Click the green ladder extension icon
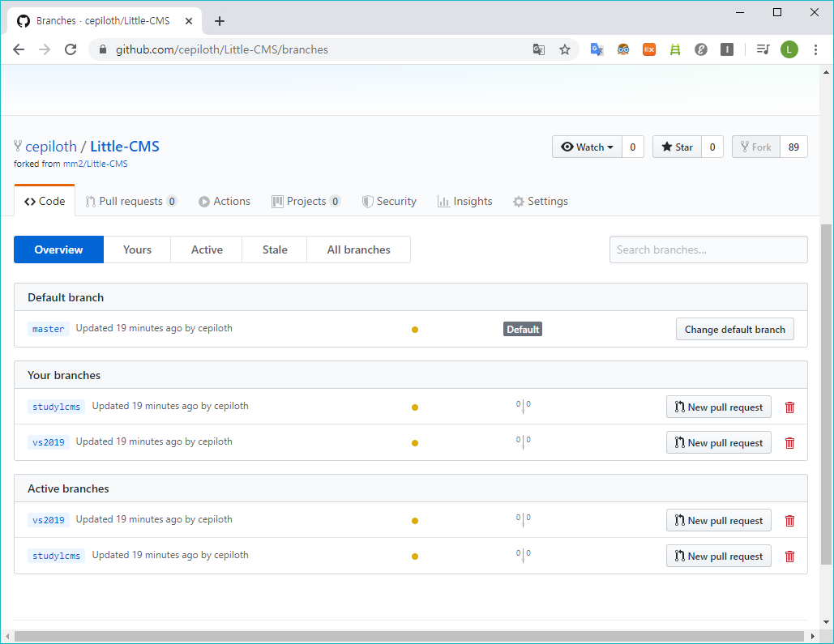This screenshot has width=834, height=644. coord(675,49)
